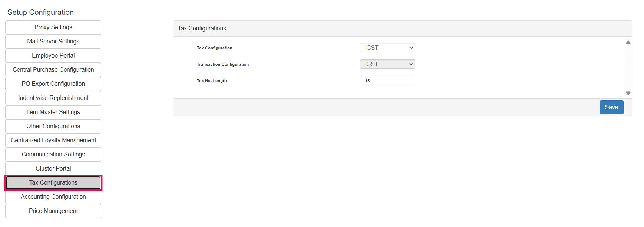Screen dimensions: 644x227
Task: Expand the Tax Configuration dropdown
Action: pos(387,48)
